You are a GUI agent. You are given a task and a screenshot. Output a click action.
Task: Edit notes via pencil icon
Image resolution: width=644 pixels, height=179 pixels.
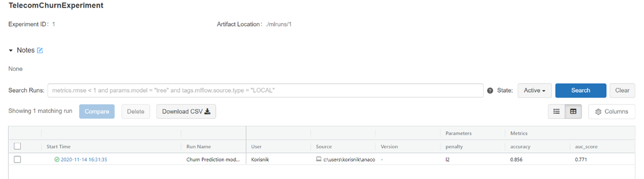pos(40,51)
